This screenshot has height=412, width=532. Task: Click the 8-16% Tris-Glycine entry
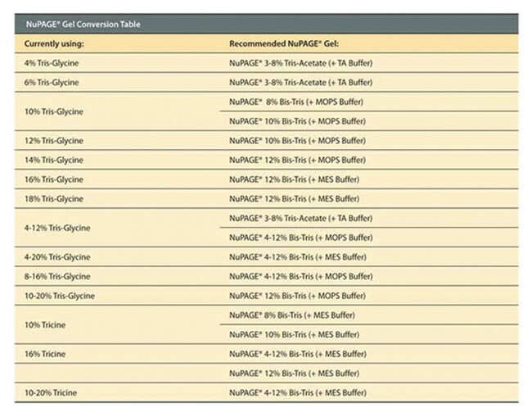point(58,277)
